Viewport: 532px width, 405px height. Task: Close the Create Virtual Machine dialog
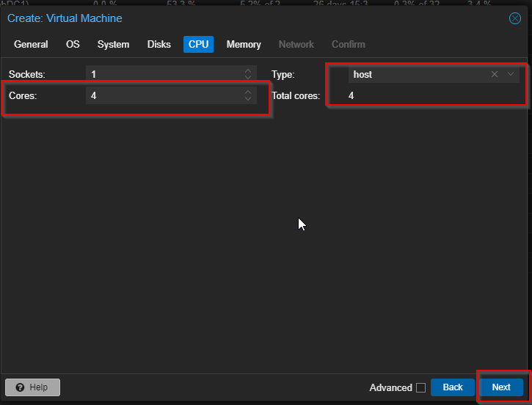(x=515, y=18)
